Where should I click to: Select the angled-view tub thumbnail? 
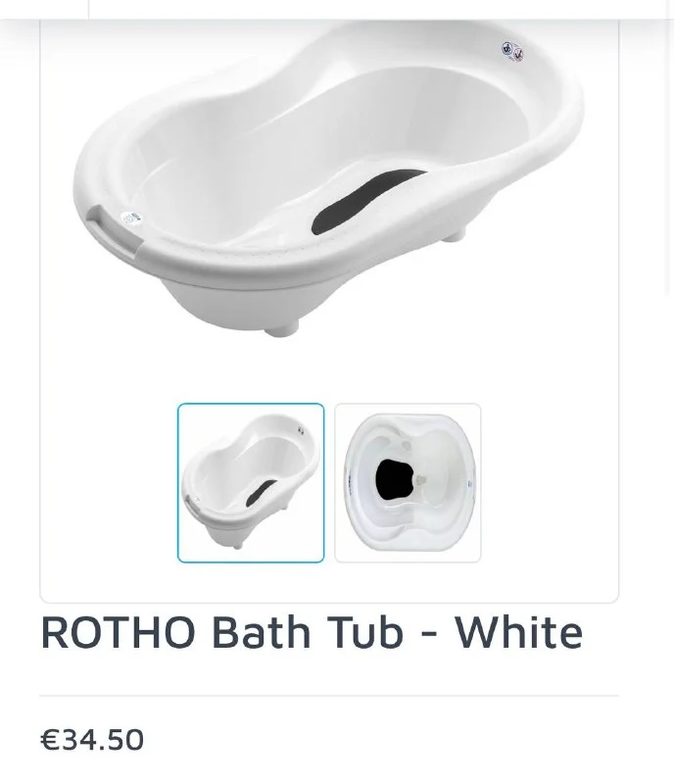pos(251,482)
